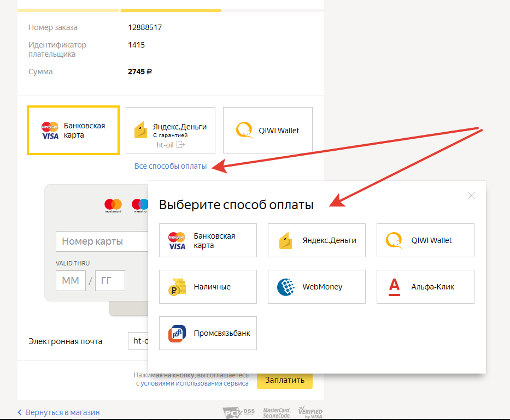Click the Выберите способ оплаты heading
This screenshot has width=510, height=420.
(236, 205)
